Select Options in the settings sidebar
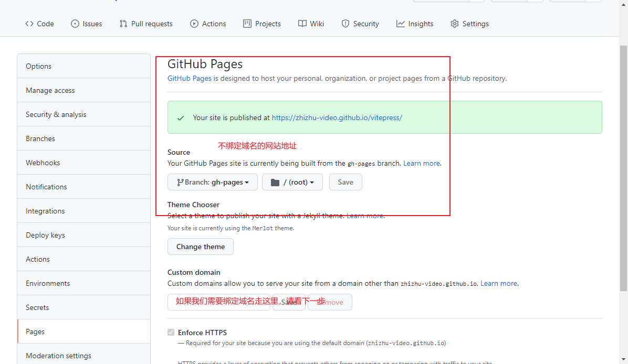 [x=83, y=66]
